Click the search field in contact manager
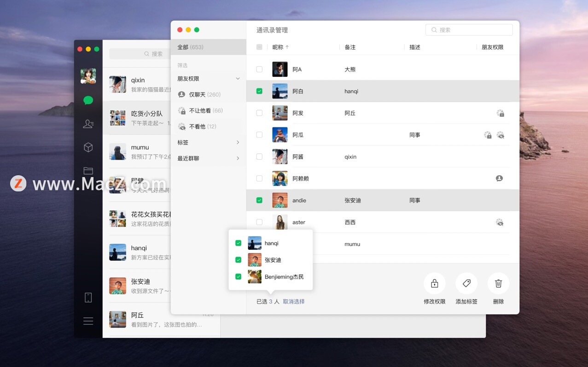 coord(469,30)
